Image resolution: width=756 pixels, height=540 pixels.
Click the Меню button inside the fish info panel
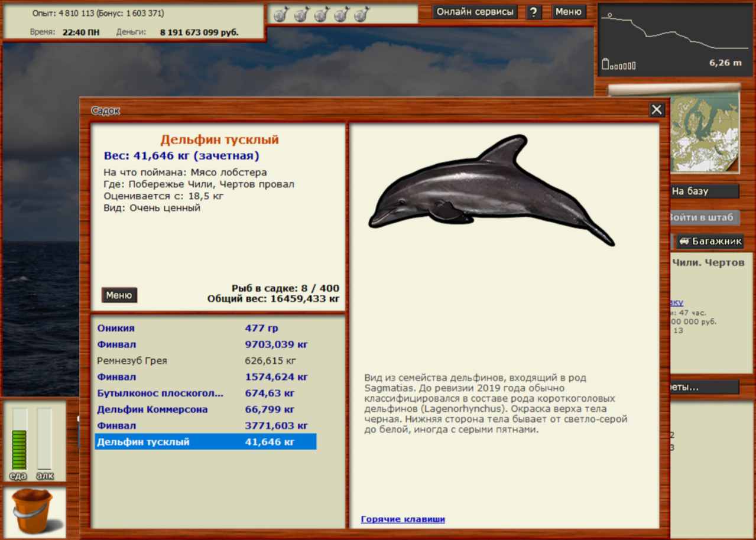(119, 295)
